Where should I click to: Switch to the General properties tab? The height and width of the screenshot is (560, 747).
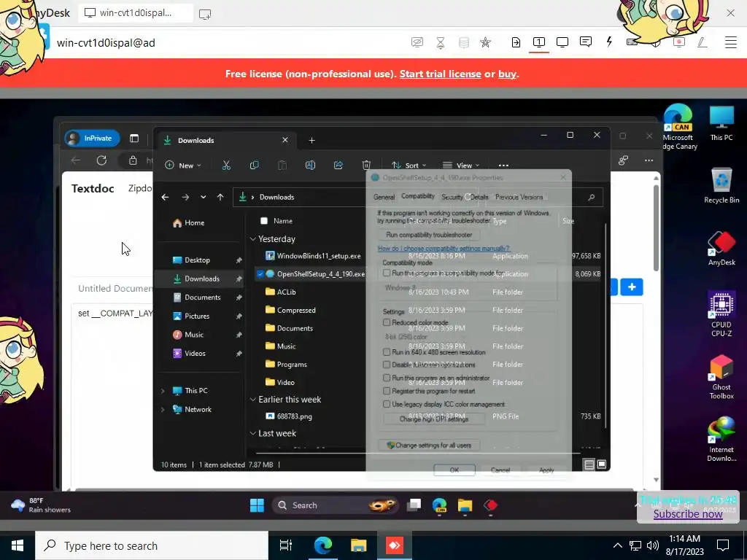pyautogui.click(x=384, y=197)
